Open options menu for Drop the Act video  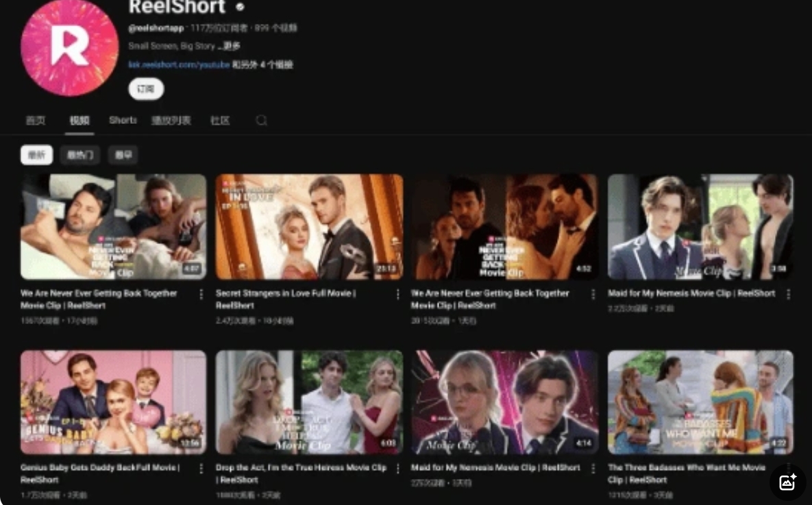pyautogui.click(x=397, y=468)
